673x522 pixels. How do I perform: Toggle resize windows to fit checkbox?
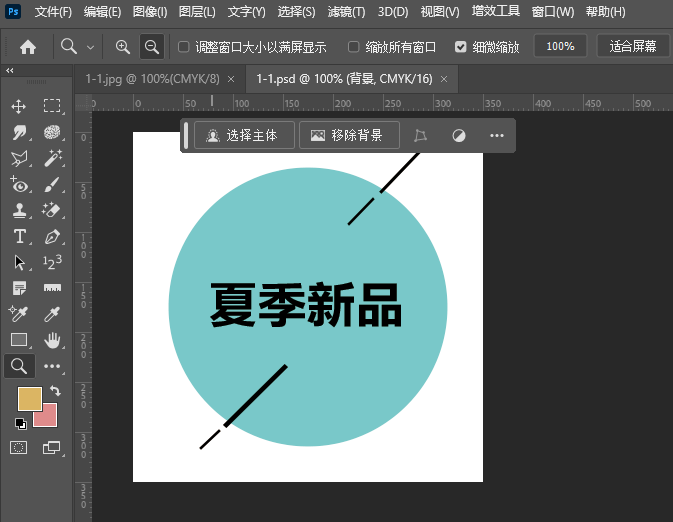coord(183,46)
